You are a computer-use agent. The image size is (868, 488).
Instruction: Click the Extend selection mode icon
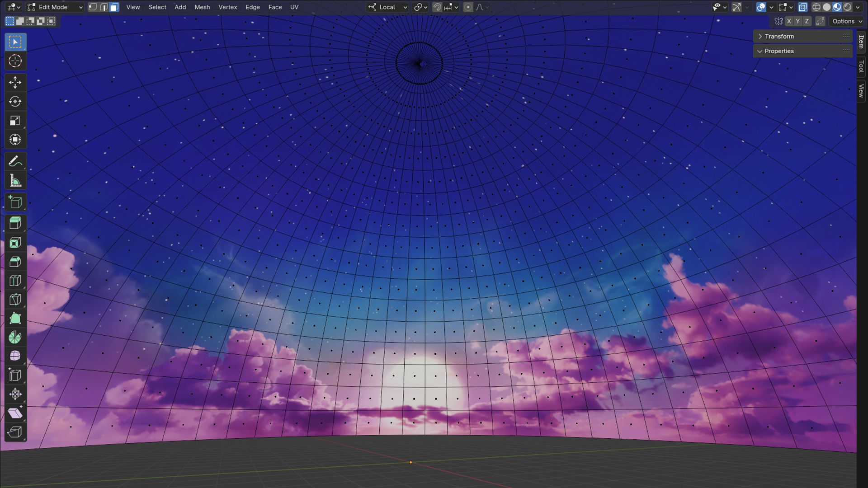click(x=20, y=21)
